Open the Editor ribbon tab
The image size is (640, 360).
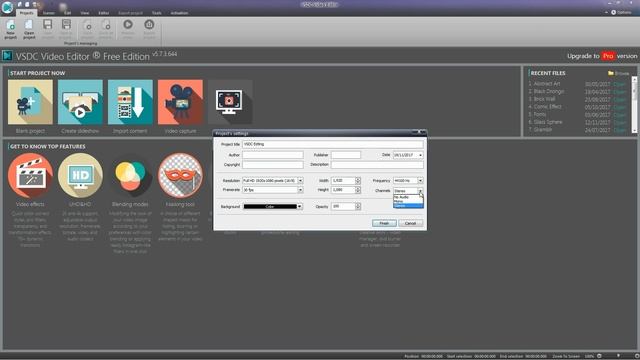point(104,13)
